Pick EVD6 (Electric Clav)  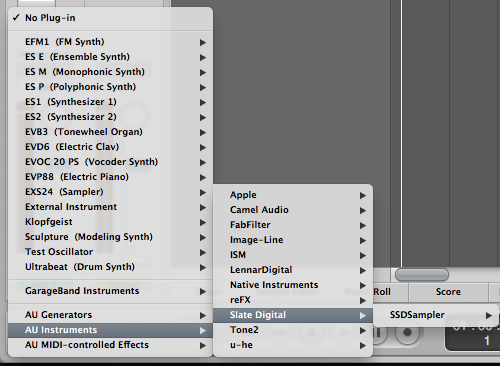click(x=110, y=147)
